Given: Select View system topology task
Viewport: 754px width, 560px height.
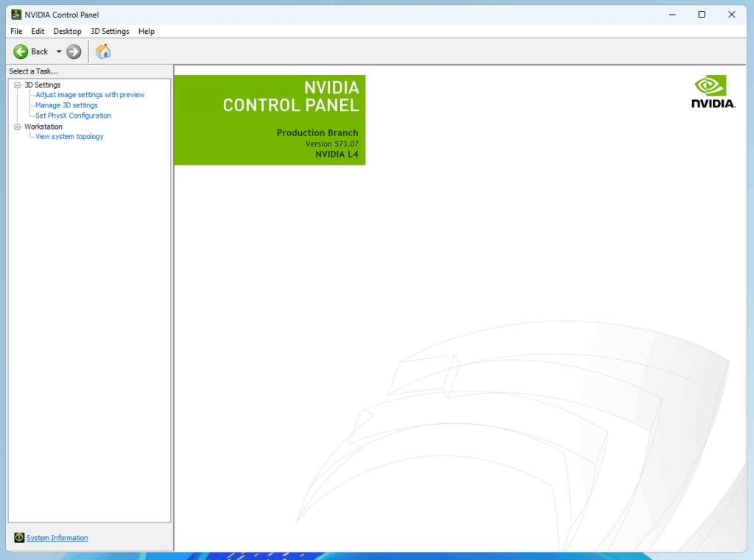Looking at the screenshot, I should pos(69,137).
